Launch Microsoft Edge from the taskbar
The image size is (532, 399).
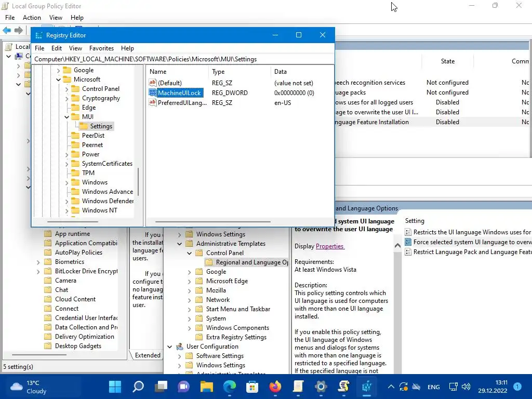tap(230, 387)
